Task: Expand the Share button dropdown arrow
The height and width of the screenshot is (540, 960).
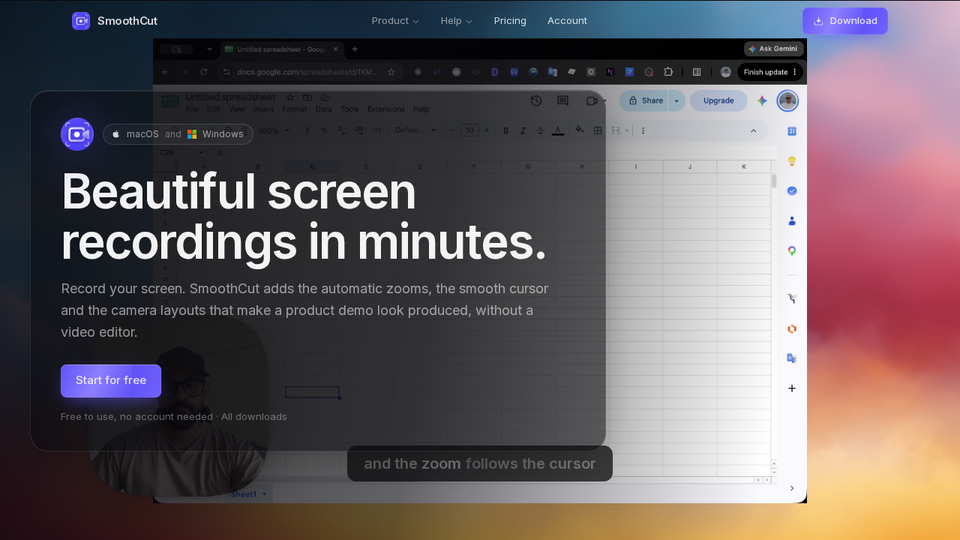Action: coord(677,100)
